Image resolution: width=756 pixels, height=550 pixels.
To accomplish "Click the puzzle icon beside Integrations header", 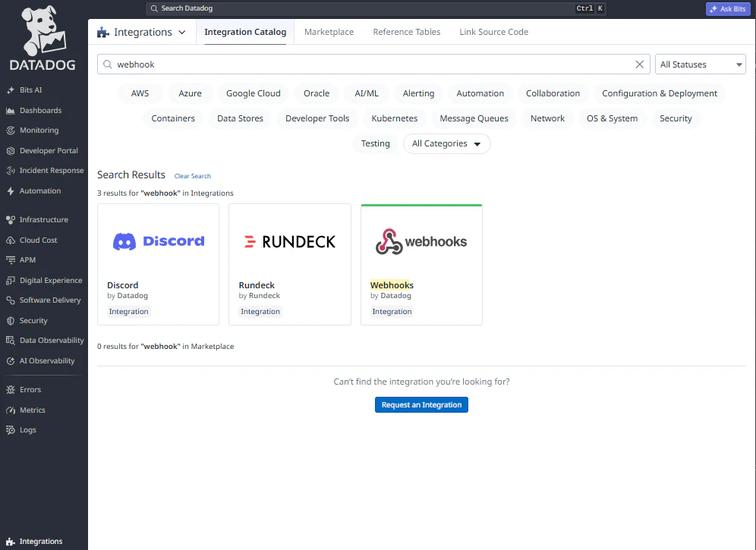I will 103,33.
